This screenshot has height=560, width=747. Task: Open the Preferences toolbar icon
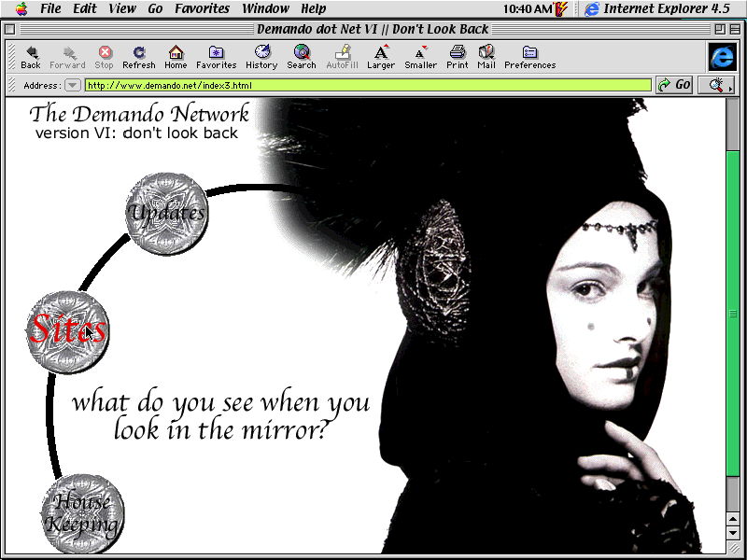(x=529, y=57)
